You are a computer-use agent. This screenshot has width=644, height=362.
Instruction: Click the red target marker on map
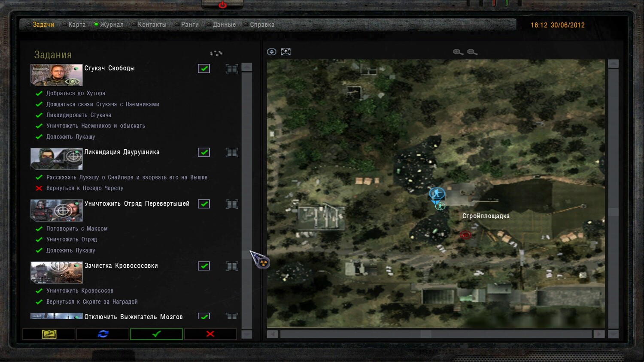[x=465, y=235]
